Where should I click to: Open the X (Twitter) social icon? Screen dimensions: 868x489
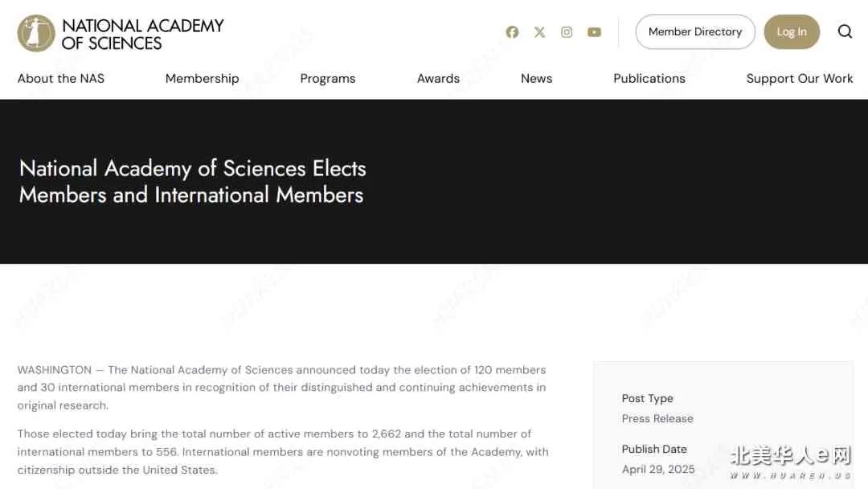tap(540, 32)
